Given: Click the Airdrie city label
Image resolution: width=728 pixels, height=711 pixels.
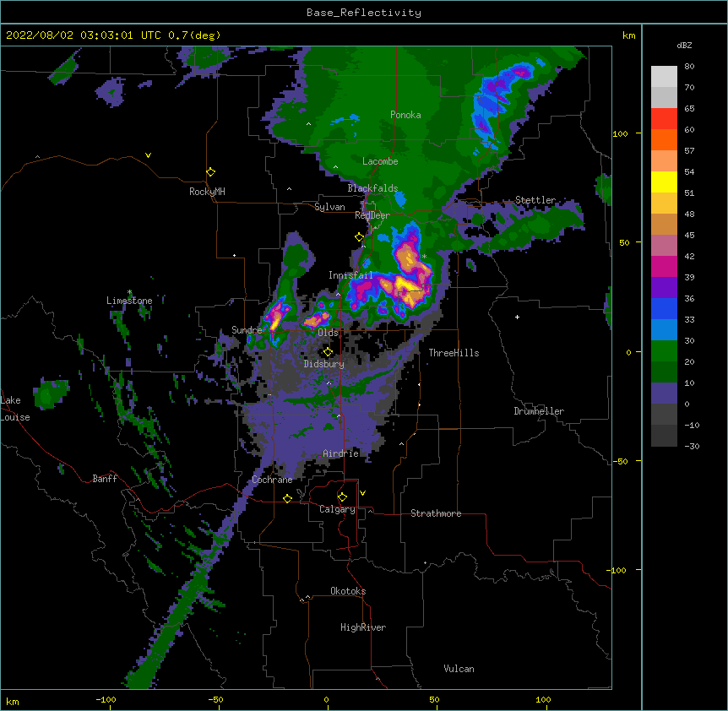Looking at the screenshot, I should (x=341, y=453).
